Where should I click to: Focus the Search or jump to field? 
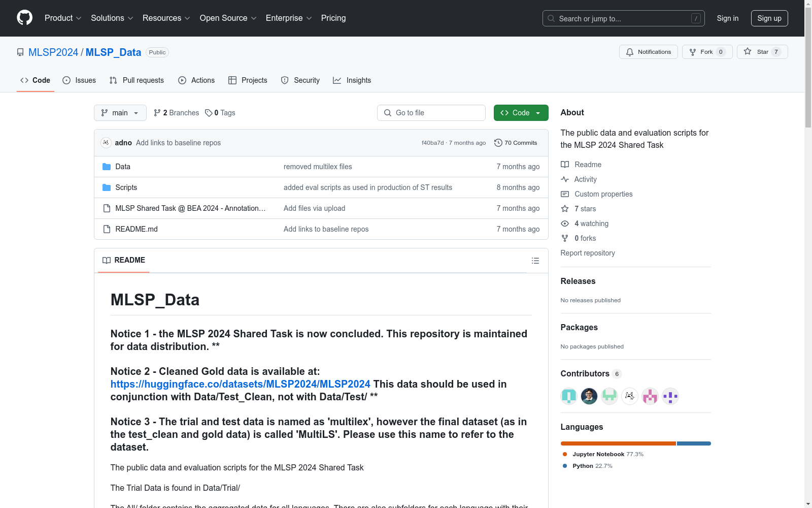pos(624,18)
